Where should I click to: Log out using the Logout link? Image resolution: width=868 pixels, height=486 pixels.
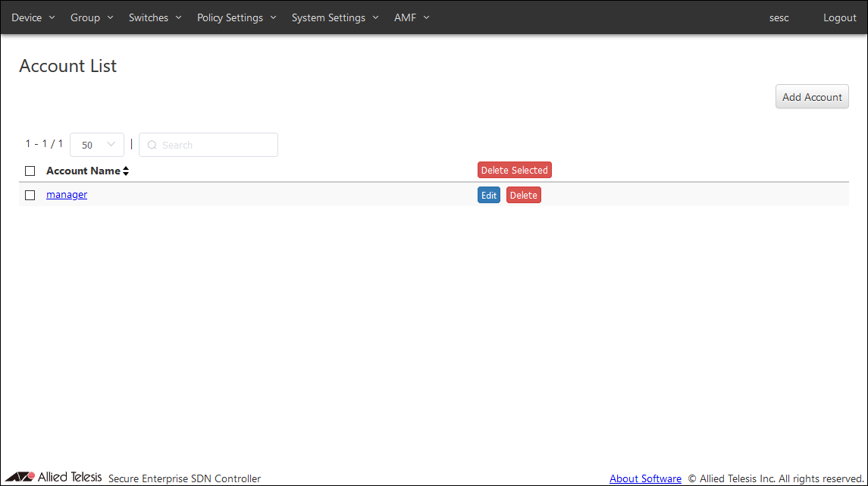[x=839, y=17]
